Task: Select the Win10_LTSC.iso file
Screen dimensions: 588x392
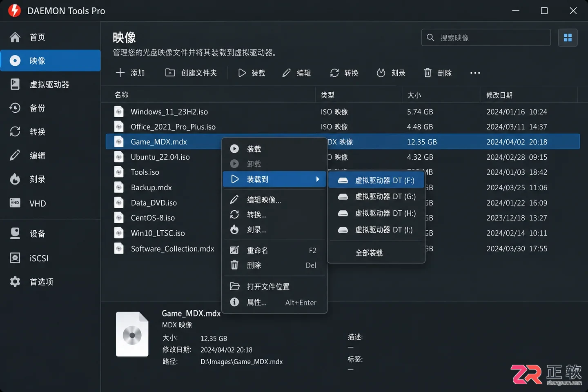Action: pyautogui.click(x=158, y=233)
